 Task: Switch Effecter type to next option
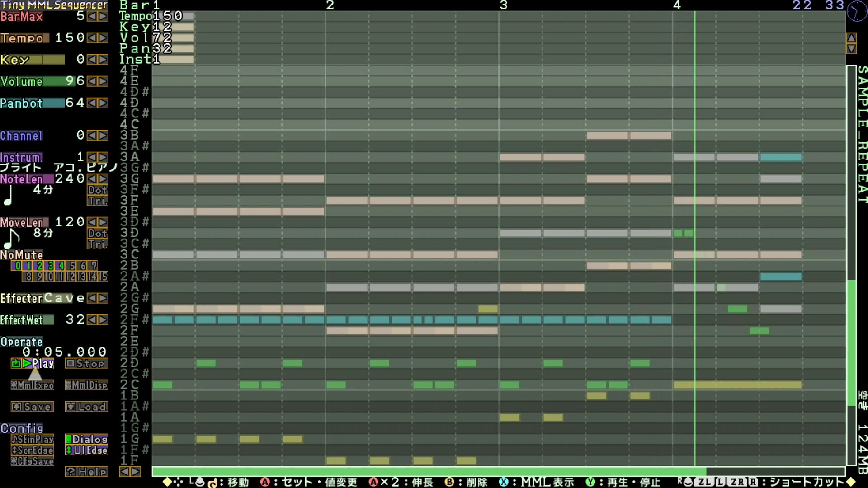click(104, 298)
